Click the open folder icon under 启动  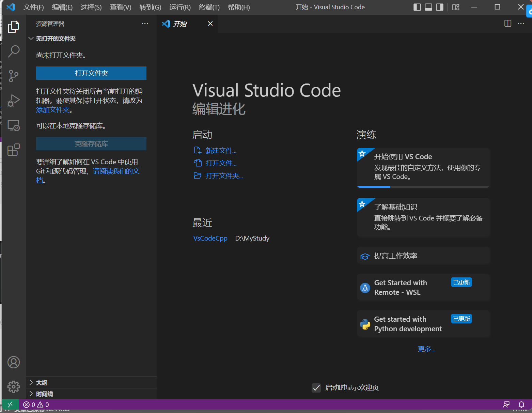(x=198, y=175)
